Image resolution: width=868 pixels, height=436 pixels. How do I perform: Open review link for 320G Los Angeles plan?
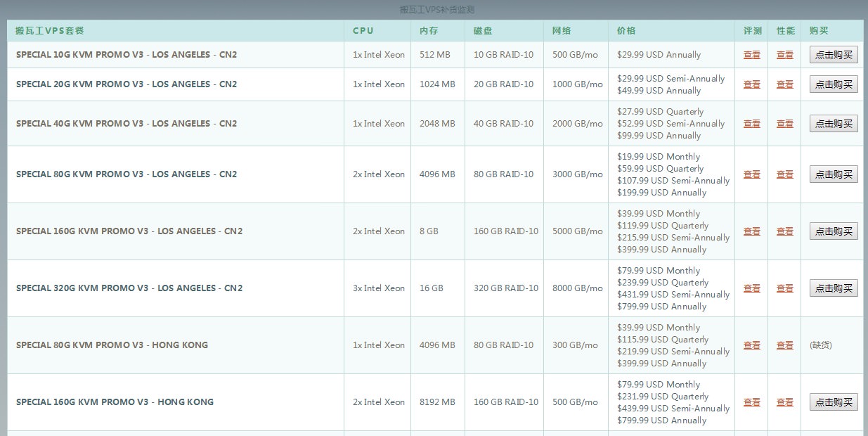(751, 288)
